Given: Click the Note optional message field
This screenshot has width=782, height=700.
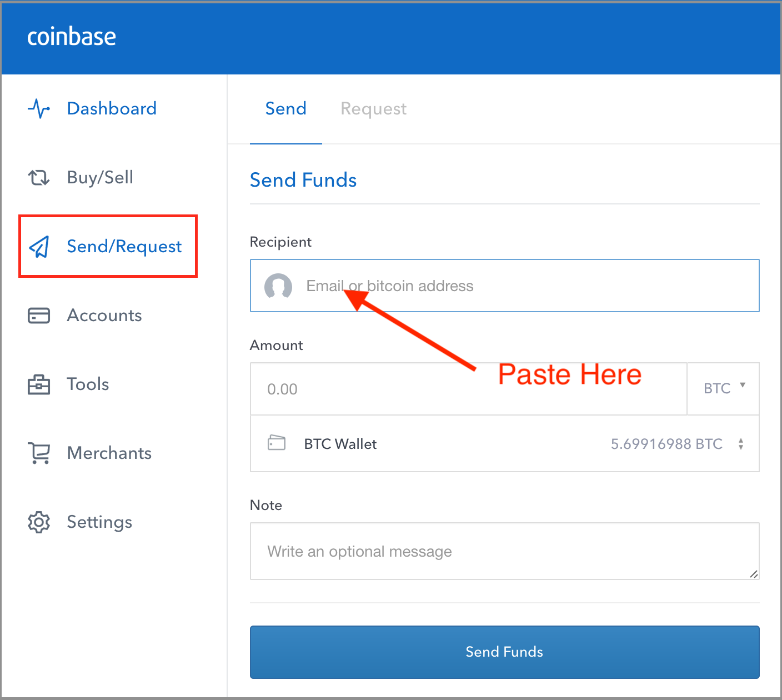Looking at the screenshot, I should point(505,551).
